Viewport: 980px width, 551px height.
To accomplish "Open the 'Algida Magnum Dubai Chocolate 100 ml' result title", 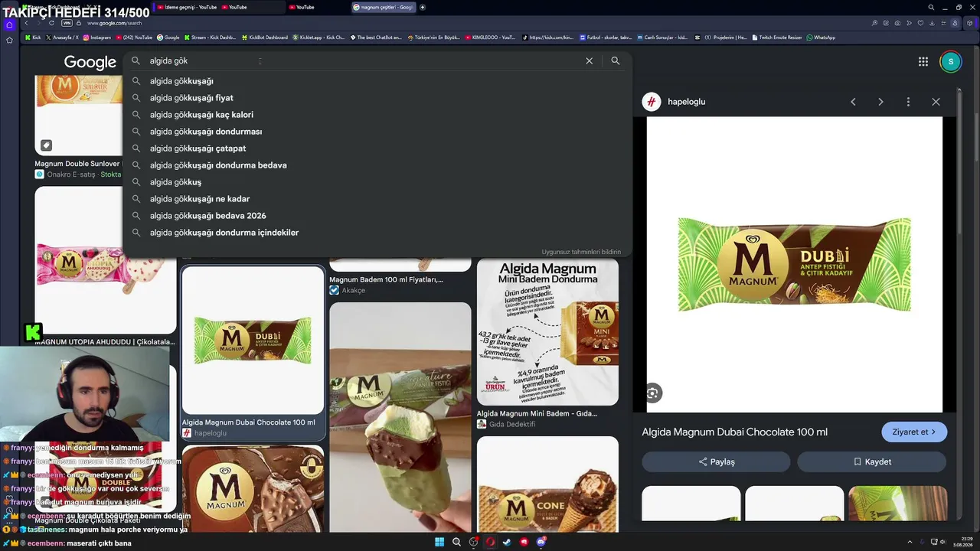I will 249,422.
